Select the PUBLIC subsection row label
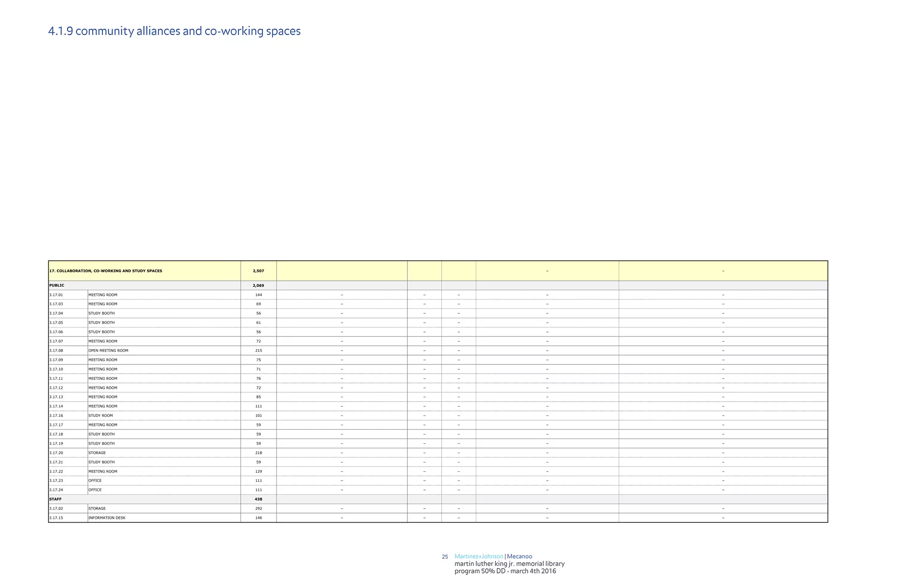This screenshot has width=909, height=588. (x=57, y=285)
